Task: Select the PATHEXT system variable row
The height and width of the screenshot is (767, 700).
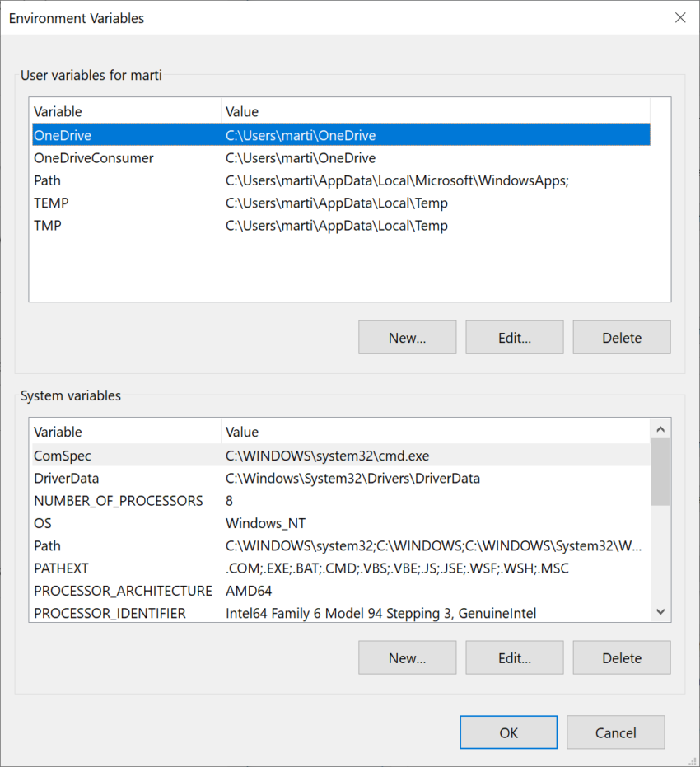Action: [61, 568]
